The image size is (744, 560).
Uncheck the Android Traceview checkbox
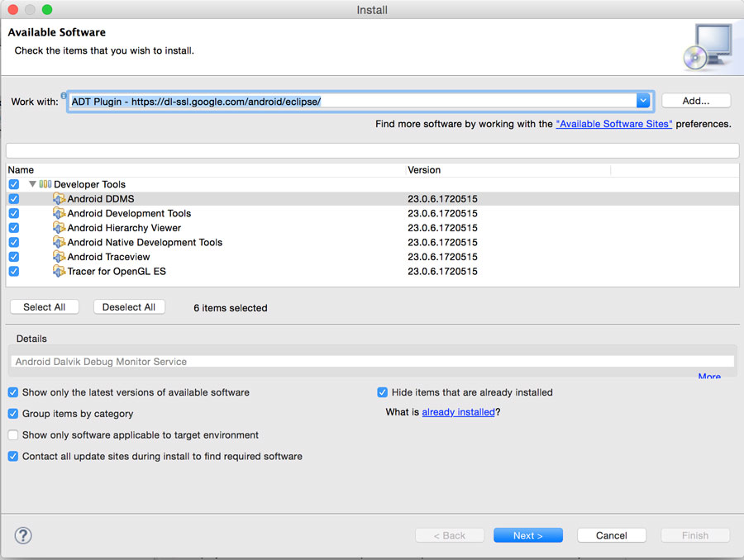(x=14, y=257)
